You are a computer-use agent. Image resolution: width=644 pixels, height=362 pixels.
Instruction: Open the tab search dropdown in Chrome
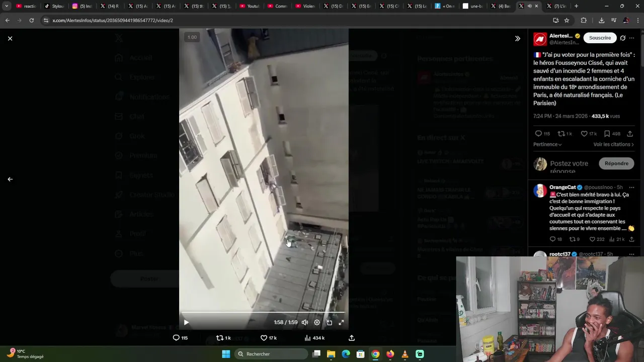tap(7, 6)
